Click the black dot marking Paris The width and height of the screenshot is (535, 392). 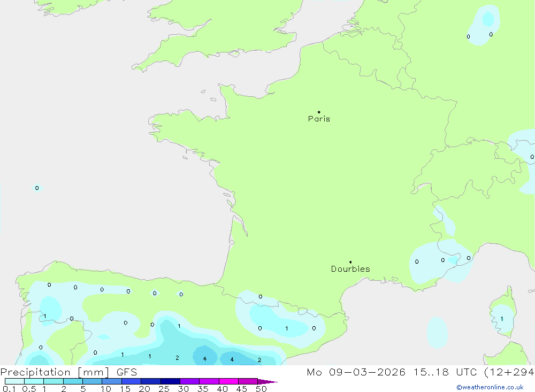[319, 112]
